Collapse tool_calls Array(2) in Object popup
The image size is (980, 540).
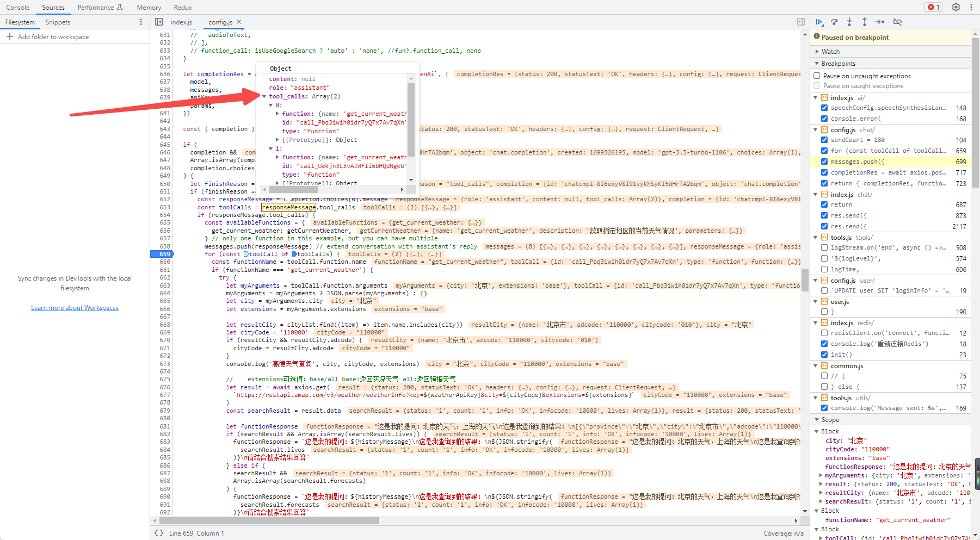[264, 96]
